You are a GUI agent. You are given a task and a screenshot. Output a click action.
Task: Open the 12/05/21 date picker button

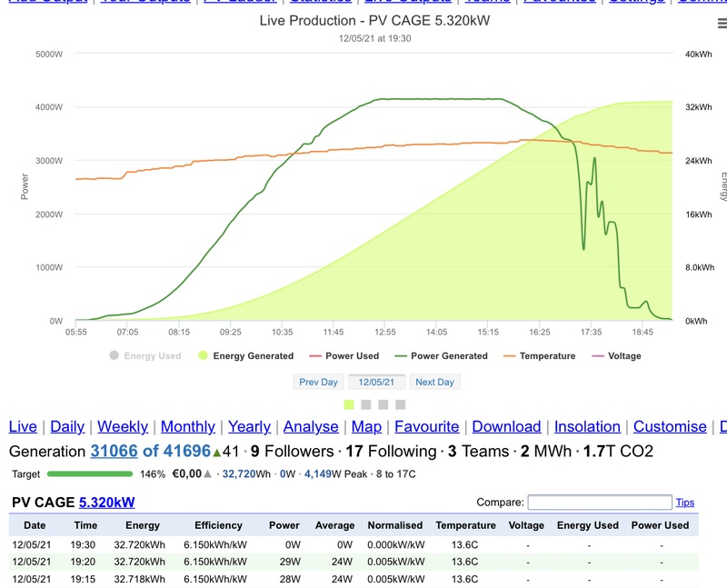[376, 382]
